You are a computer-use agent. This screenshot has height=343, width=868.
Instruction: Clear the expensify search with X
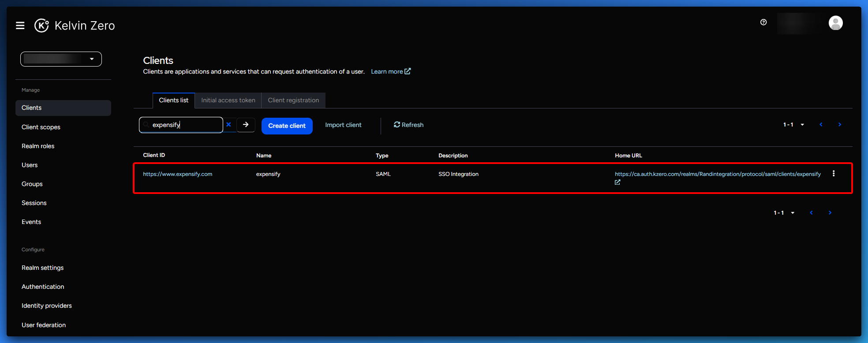coord(228,125)
